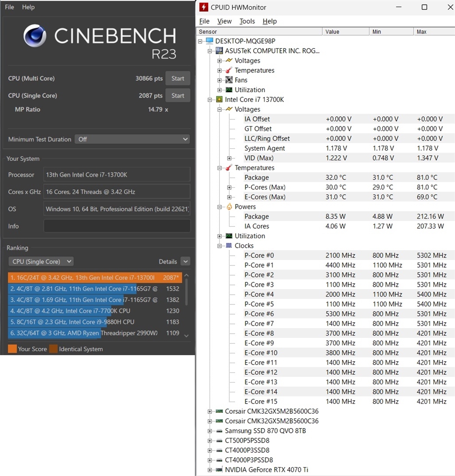Click the DESKTOP-MQGE98P computer icon
455x476 pixels.
coord(210,41)
